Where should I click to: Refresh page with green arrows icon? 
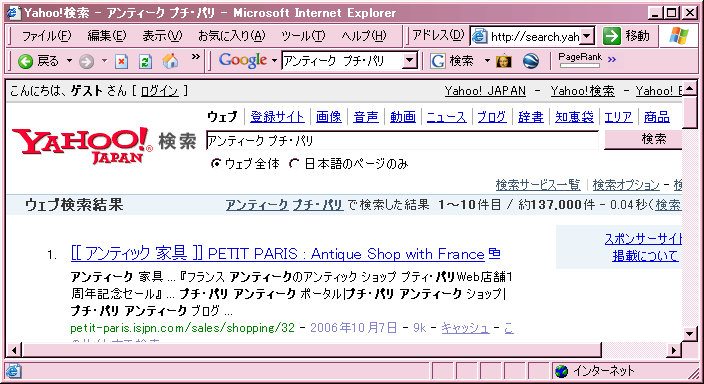coord(145,61)
